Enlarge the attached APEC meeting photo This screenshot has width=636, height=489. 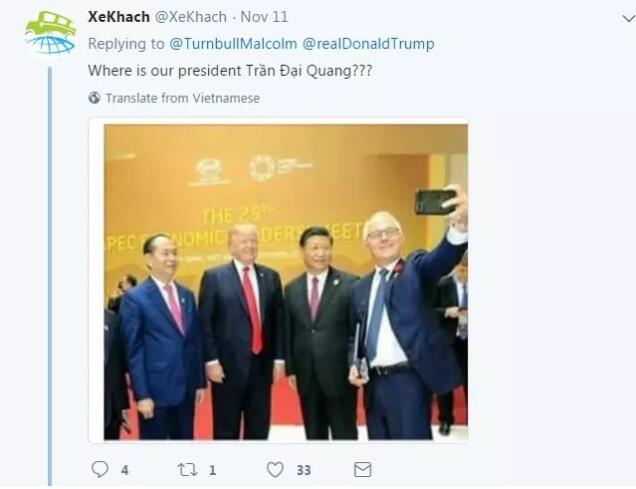[286, 282]
